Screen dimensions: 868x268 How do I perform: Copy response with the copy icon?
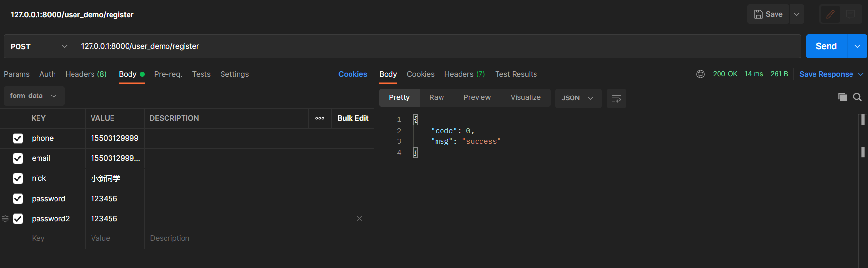click(842, 97)
